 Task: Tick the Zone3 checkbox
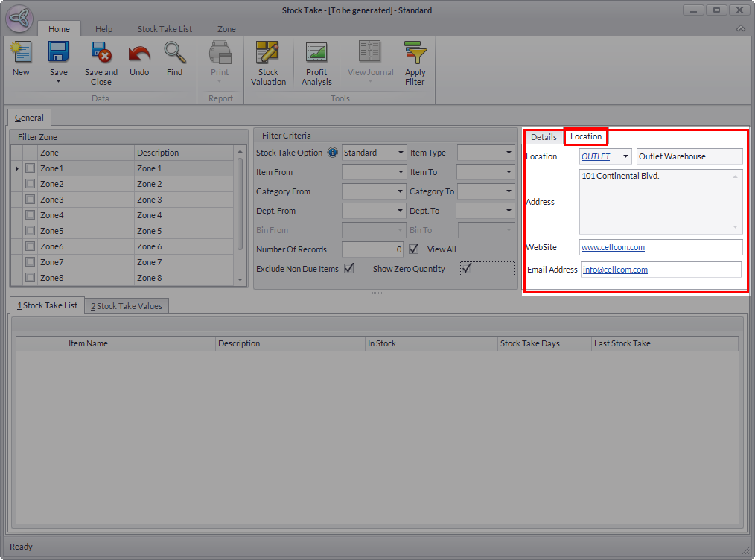(30, 200)
